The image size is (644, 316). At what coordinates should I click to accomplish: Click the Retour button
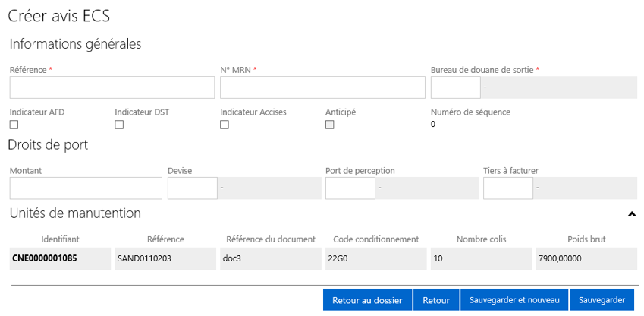tap(436, 300)
